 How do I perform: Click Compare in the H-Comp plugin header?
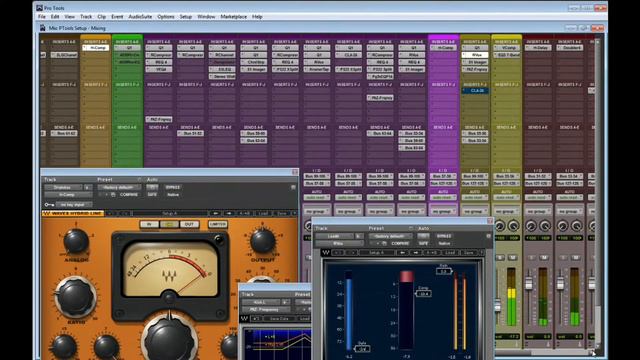click(129, 195)
